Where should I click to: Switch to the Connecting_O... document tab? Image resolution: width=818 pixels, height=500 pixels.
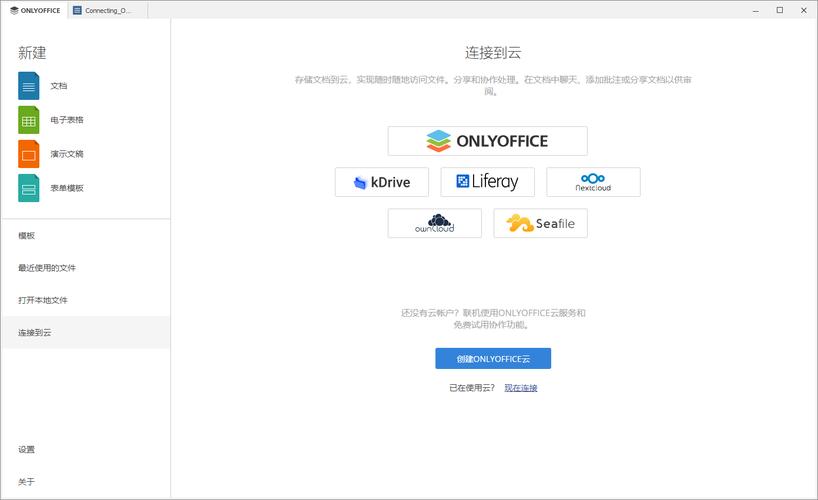coord(107,10)
